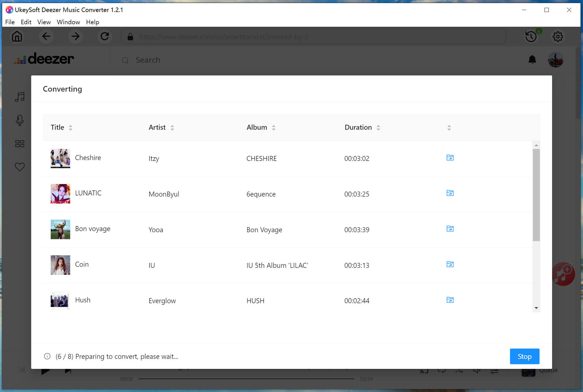Open download folder for Coin track
583x392 pixels.
(x=450, y=264)
